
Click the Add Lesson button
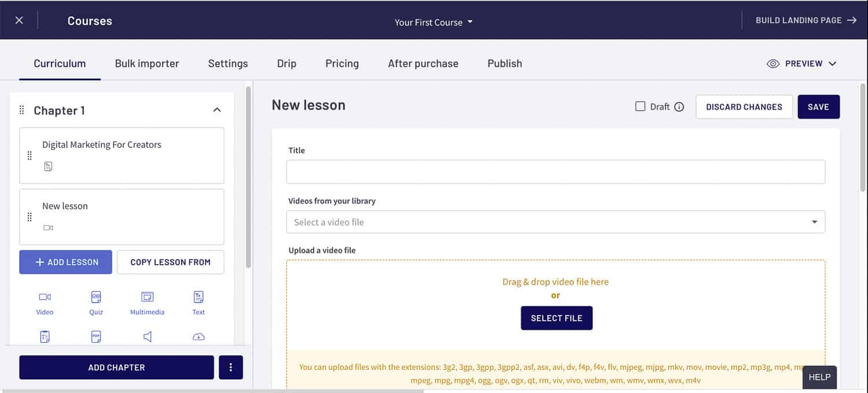click(x=65, y=262)
